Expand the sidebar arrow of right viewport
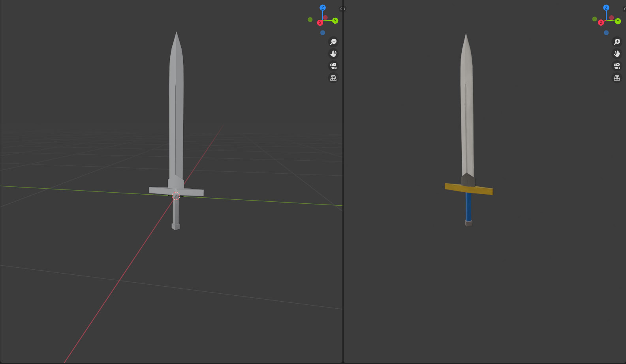The height and width of the screenshot is (364, 626). pos(624,9)
